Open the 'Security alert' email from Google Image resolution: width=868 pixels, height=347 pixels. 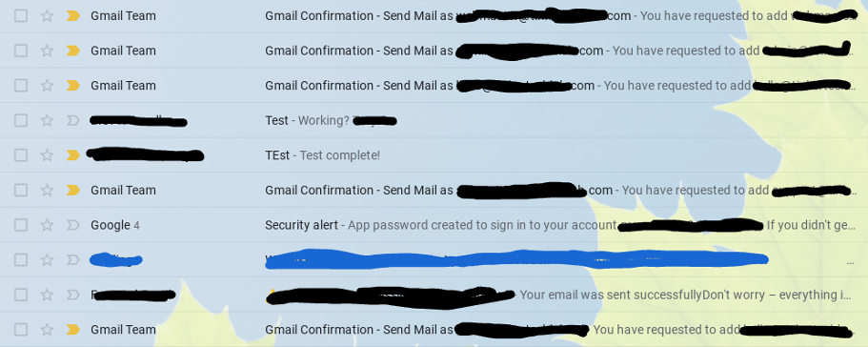[x=434, y=225]
